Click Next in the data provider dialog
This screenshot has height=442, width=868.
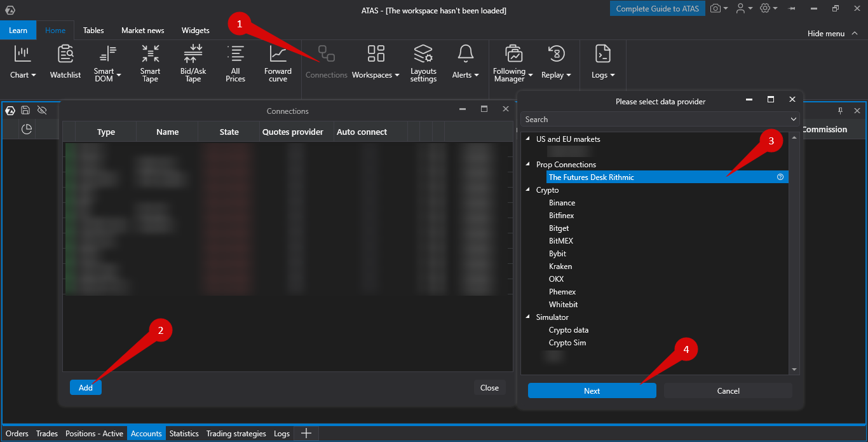tap(592, 390)
